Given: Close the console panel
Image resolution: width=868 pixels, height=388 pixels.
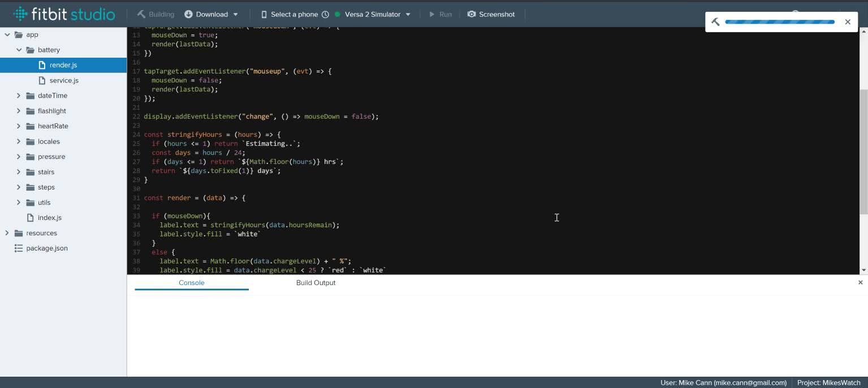Looking at the screenshot, I should [x=860, y=282].
